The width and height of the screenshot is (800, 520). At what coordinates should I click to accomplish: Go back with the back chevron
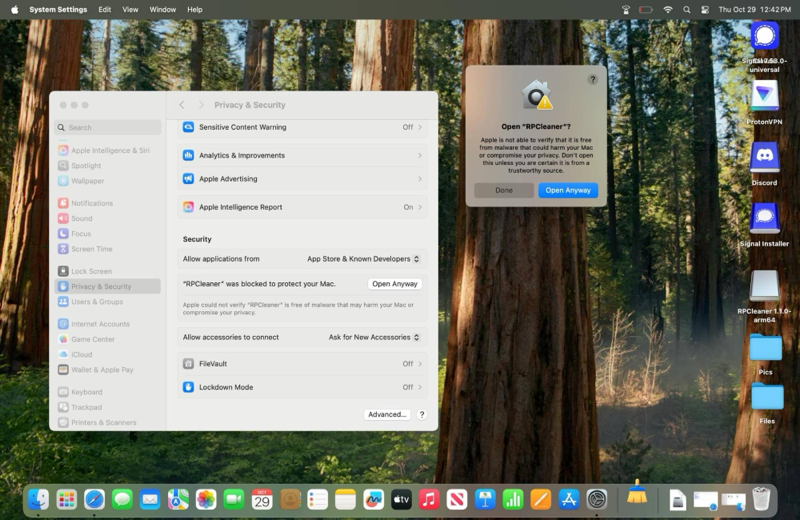pyautogui.click(x=182, y=105)
